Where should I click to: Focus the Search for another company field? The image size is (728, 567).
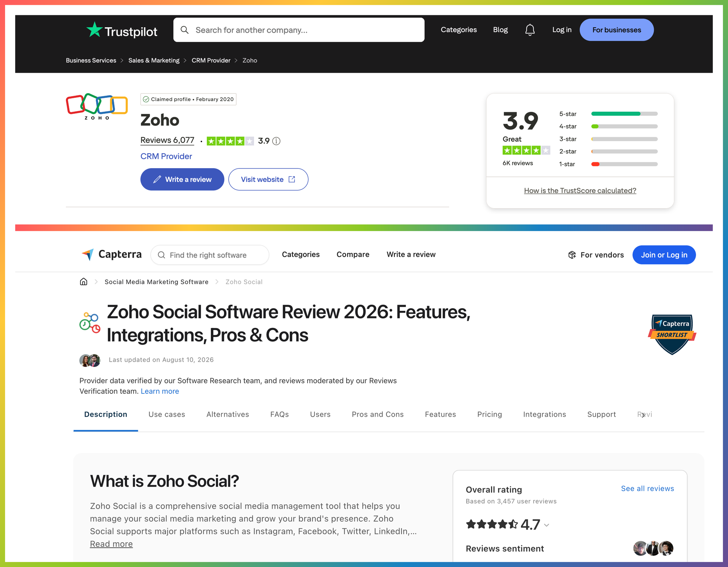pyautogui.click(x=299, y=30)
